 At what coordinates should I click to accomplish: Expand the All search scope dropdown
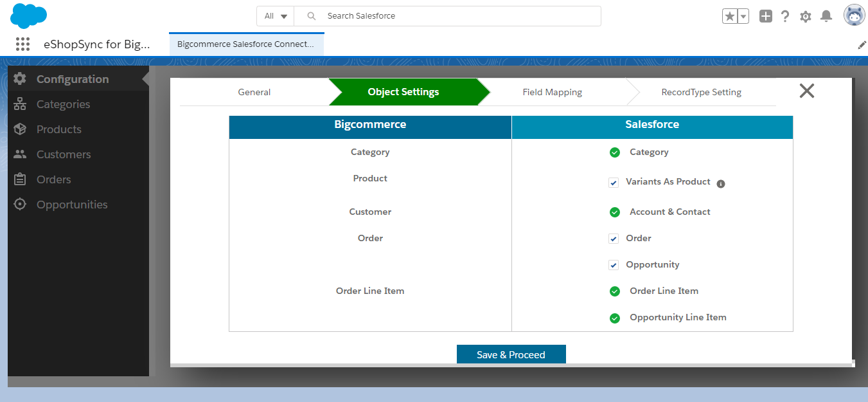[x=276, y=16]
